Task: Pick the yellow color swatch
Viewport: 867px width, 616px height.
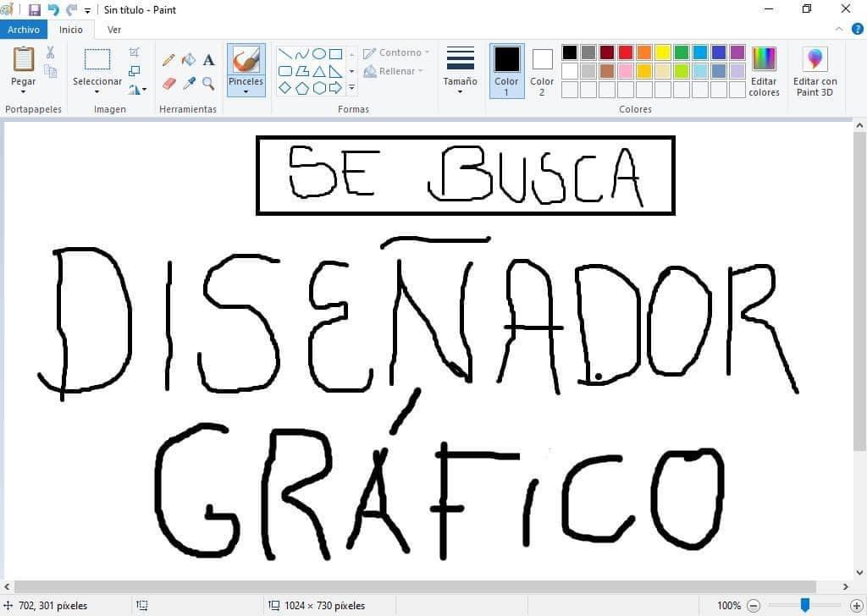Action: point(663,52)
